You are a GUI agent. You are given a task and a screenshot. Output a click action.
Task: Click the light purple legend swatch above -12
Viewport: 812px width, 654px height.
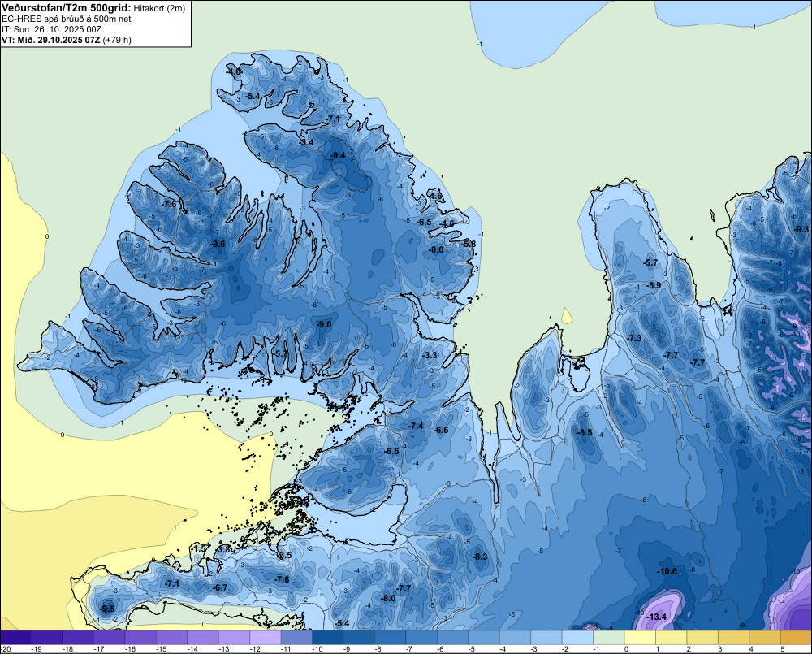coord(266,638)
